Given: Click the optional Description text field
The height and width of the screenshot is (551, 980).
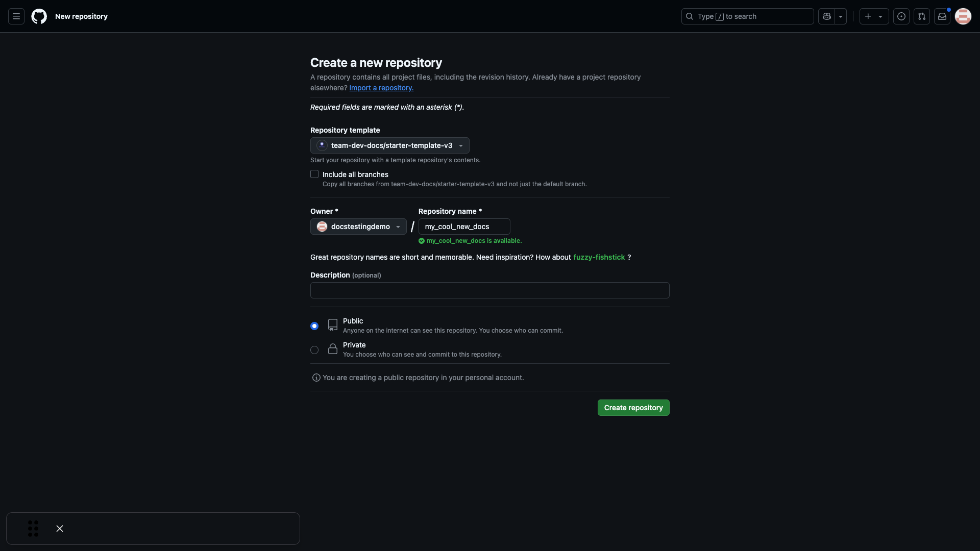Looking at the screenshot, I should tap(489, 290).
